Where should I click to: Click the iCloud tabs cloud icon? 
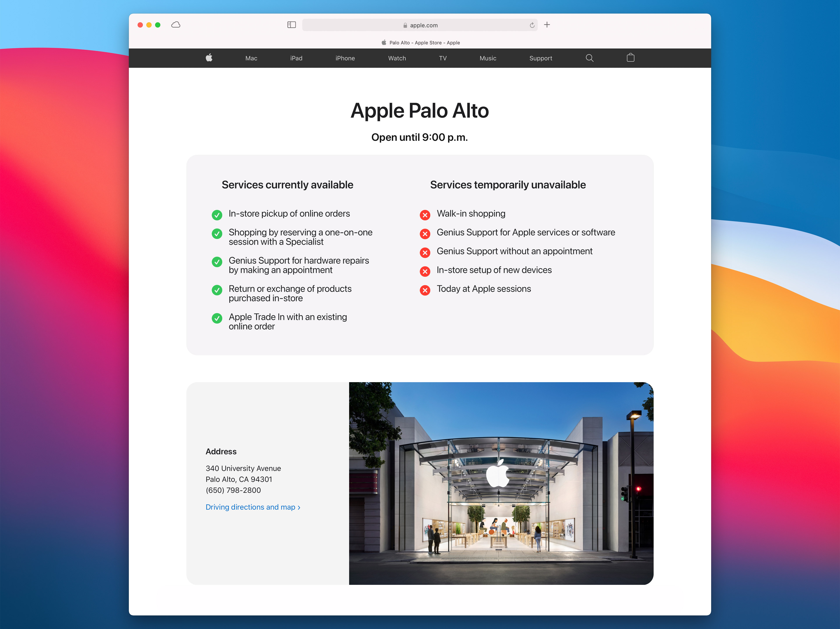click(x=176, y=25)
